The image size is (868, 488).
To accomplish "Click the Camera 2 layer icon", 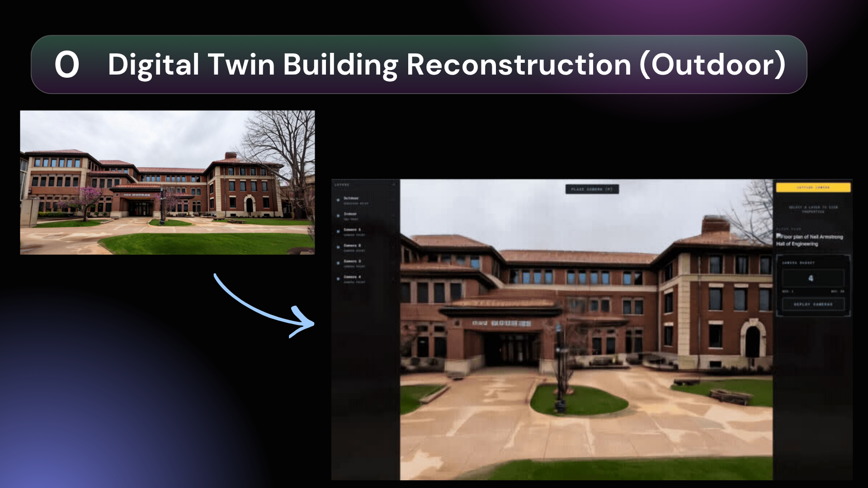I will pyautogui.click(x=338, y=247).
